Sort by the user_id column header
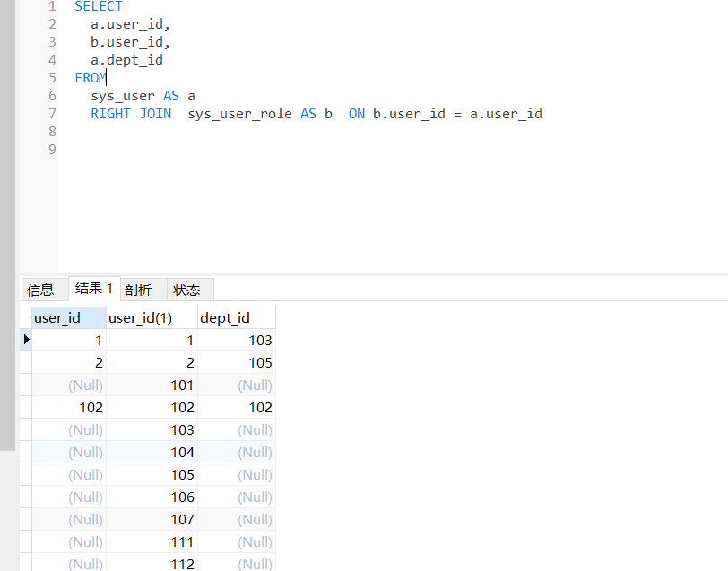Viewport: 728px width, 571px height. coord(57,317)
